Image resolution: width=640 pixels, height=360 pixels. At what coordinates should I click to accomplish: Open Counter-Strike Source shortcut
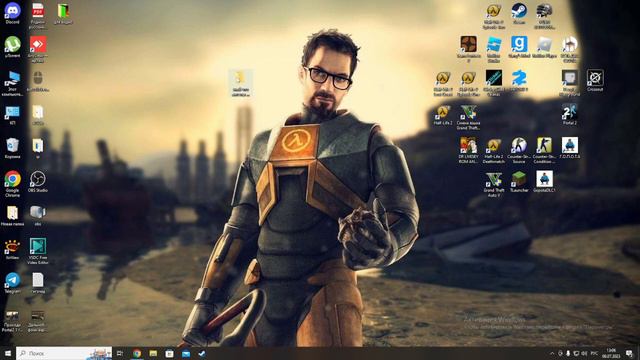(x=519, y=150)
